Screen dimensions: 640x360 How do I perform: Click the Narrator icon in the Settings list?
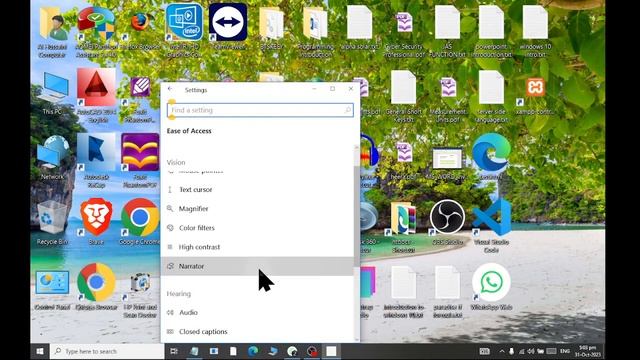point(170,266)
